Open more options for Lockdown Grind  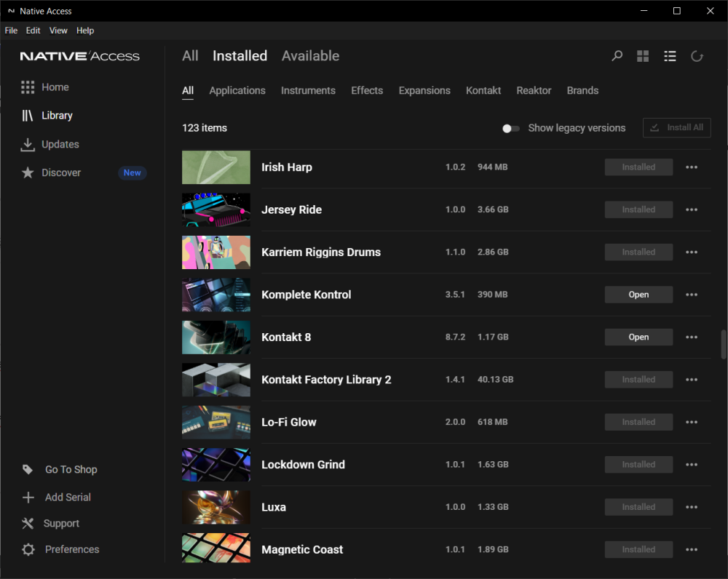click(x=692, y=464)
